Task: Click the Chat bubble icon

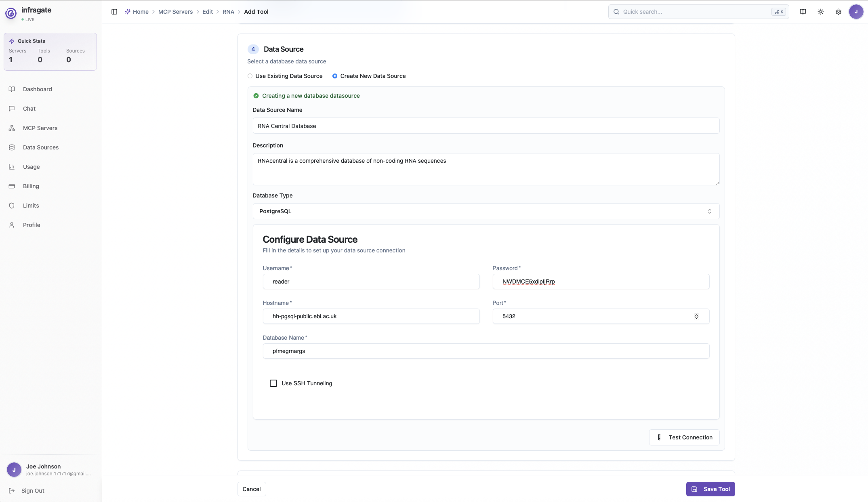Action: click(12, 109)
